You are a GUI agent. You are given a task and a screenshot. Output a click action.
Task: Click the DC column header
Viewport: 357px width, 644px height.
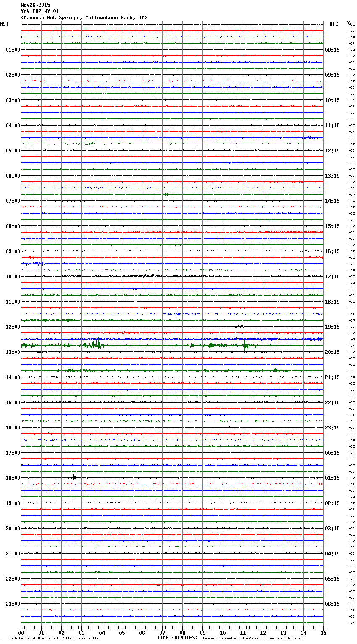(349, 23)
